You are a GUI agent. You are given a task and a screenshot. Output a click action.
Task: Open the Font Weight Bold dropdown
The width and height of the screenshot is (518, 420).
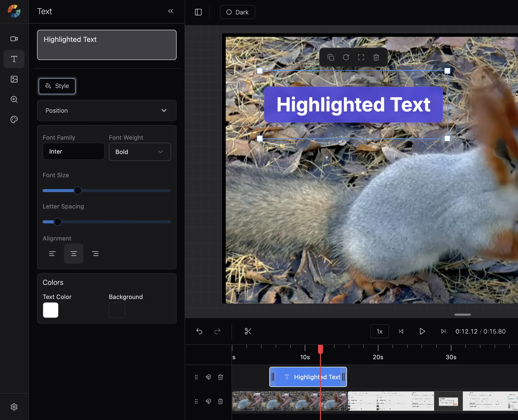[x=140, y=152]
